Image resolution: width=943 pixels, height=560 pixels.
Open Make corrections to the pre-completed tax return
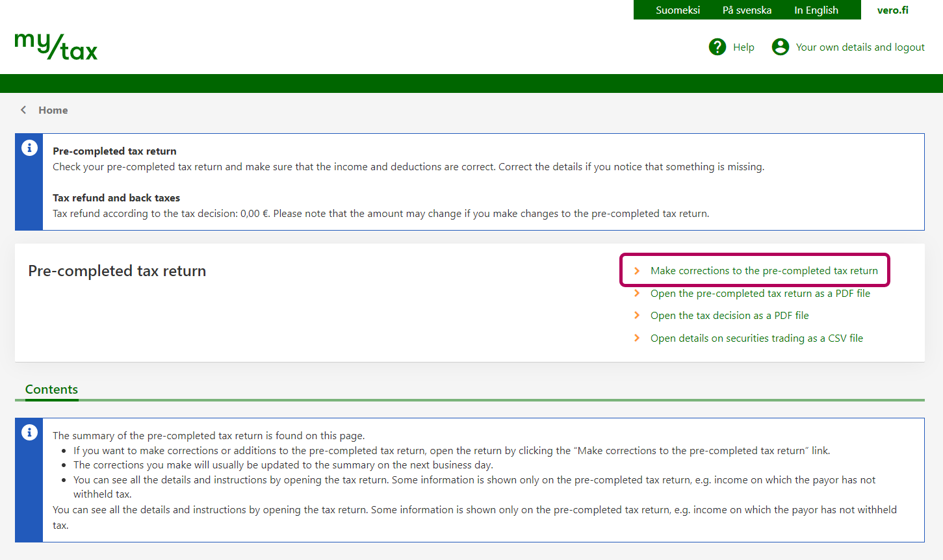pos(764,271)
